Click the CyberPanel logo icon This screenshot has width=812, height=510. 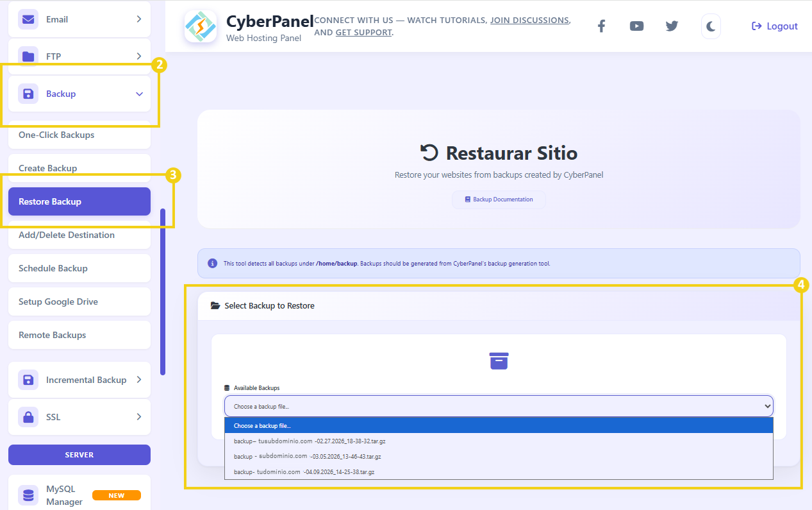tap(201, 26)
